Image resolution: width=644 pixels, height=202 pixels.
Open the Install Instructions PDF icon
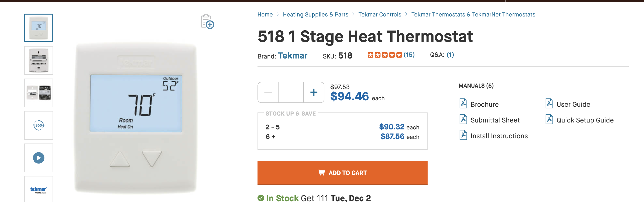463,135
